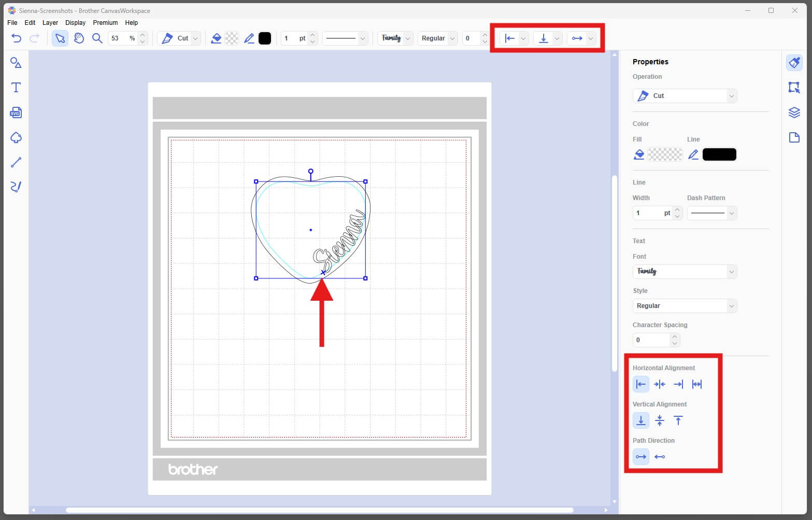Open the toolbar dash pattern dropdown

click(345, 38)
